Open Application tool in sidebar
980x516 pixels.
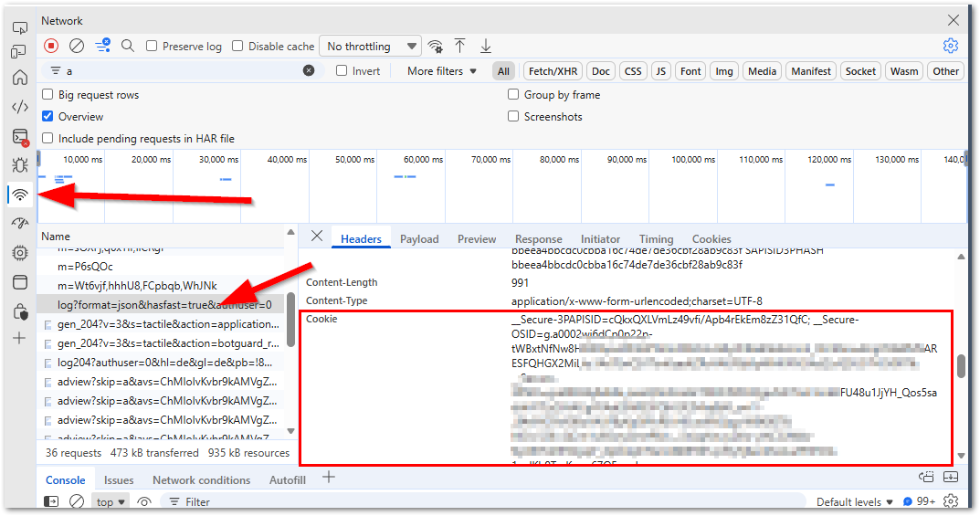pos(20,281)
